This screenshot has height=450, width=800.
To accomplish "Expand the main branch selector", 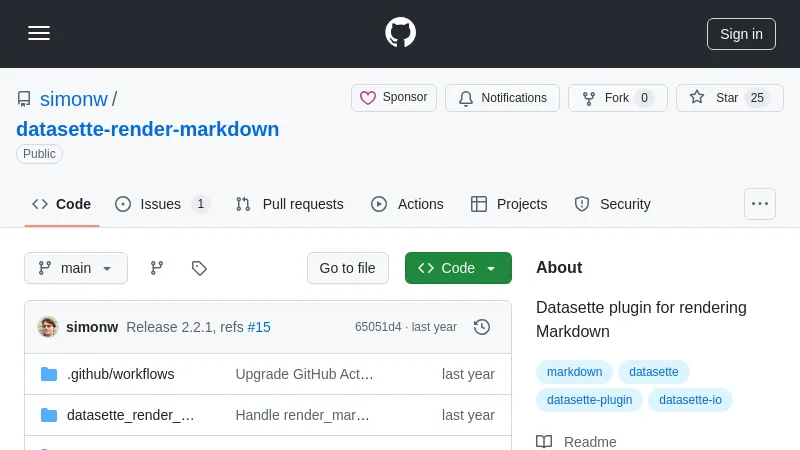I will click(x=76, y=268).
